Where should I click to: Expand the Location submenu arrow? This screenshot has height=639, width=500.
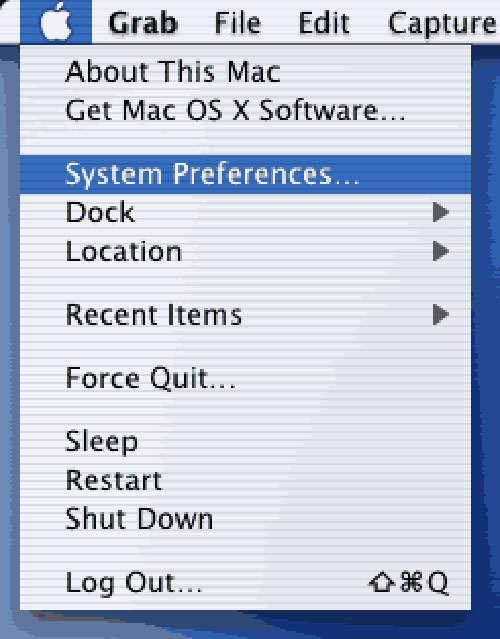[x=441, y=251]
